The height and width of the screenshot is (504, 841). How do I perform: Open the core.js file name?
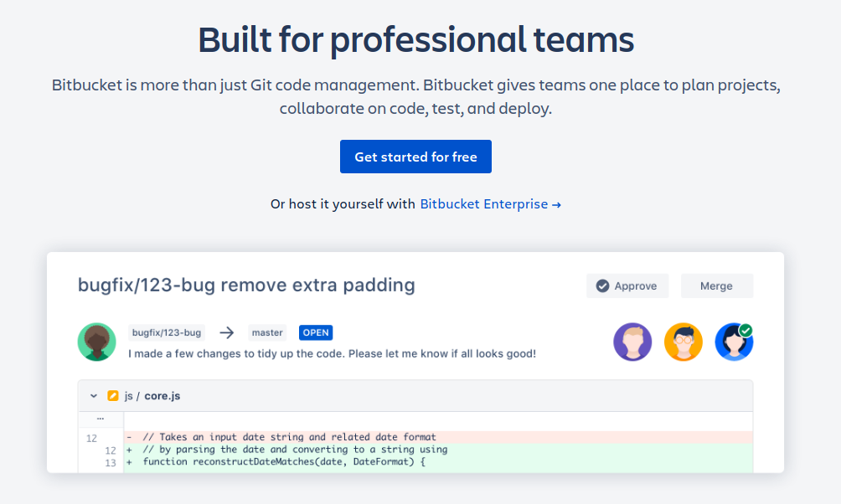pyautogui.click(x=162, y=396)
